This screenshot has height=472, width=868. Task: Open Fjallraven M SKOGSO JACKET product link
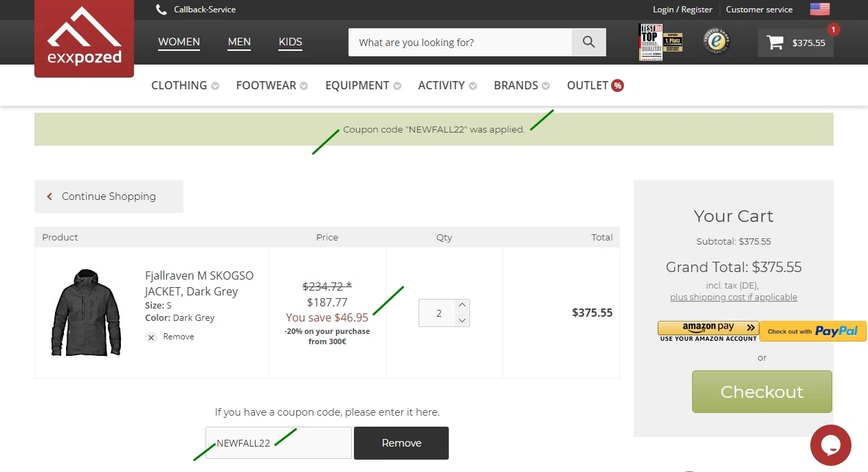tap(199, 283)
